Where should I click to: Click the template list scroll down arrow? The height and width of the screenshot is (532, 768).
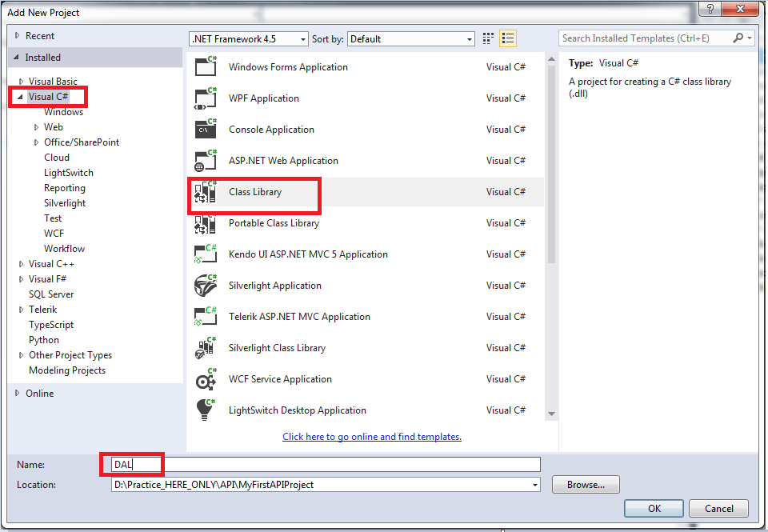tap(551, 414)
